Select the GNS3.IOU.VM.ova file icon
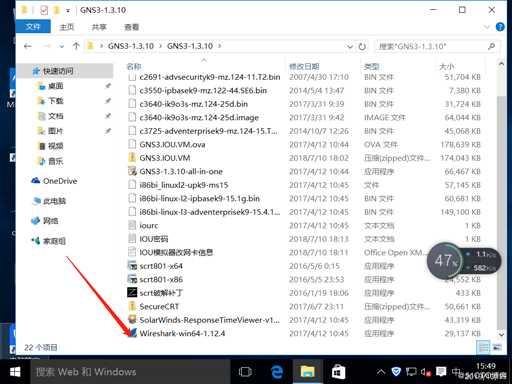The image size is (512, 384). (x=132, y=144)
